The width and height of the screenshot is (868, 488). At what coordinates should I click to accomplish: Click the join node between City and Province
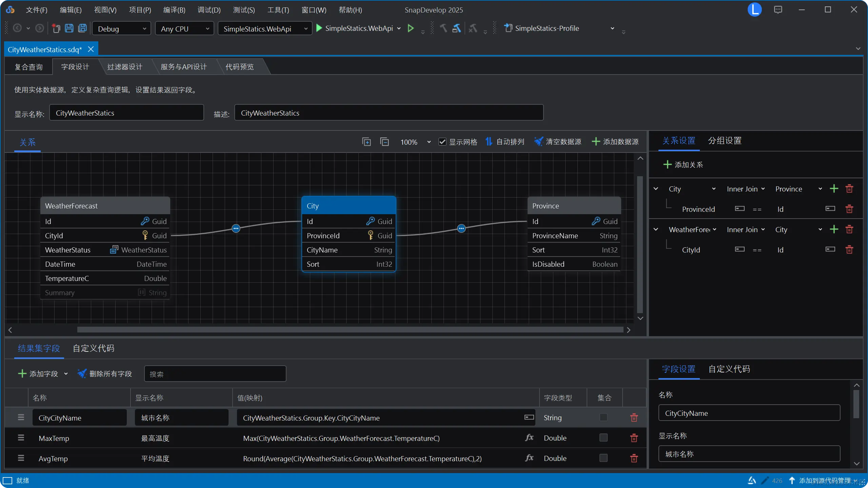pos(461,228)
